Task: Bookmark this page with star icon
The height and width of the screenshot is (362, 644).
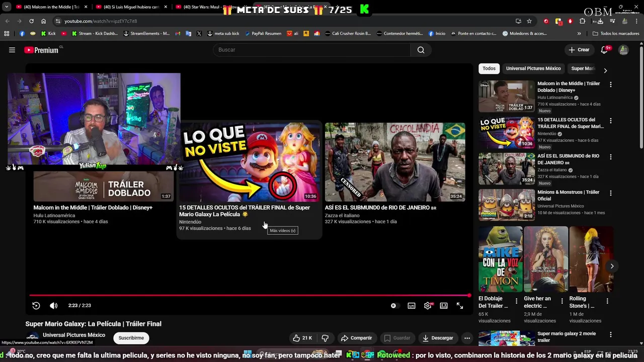Action: [x=529, y=21]
